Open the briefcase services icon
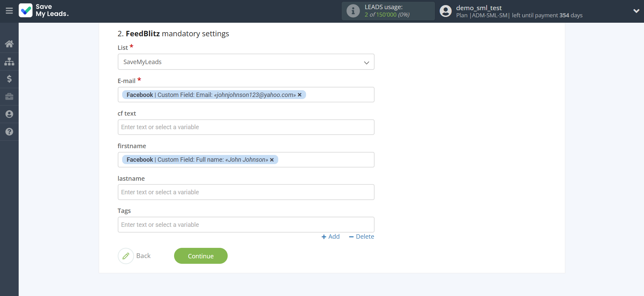 tap(9, 97)
